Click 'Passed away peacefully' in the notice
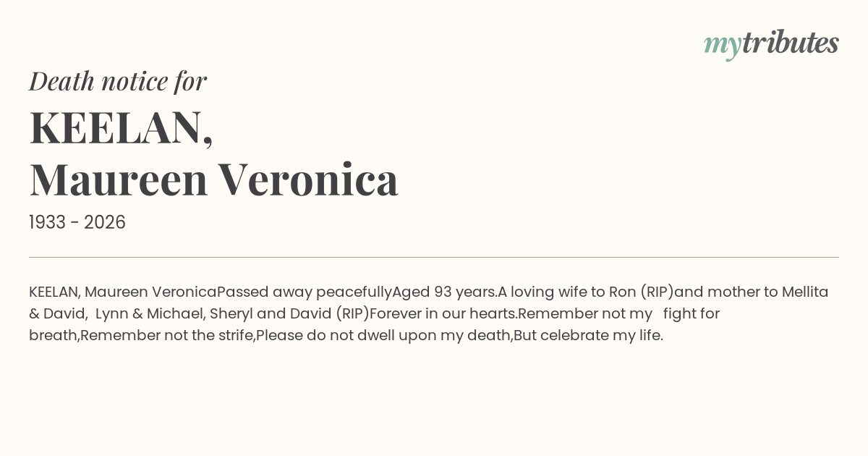This screenshot has width=868, height=456. click(304, 292)
